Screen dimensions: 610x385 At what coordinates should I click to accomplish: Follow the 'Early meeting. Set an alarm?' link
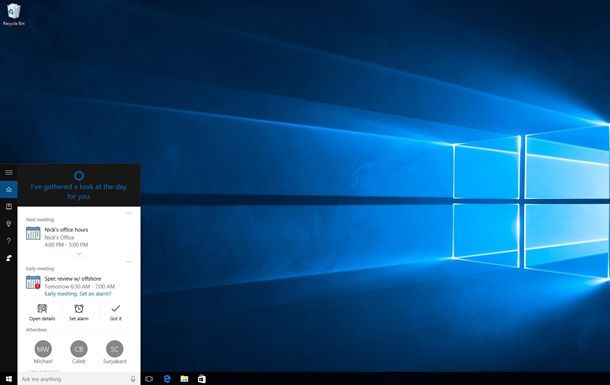pyautogui.click(x=78, y=294)
